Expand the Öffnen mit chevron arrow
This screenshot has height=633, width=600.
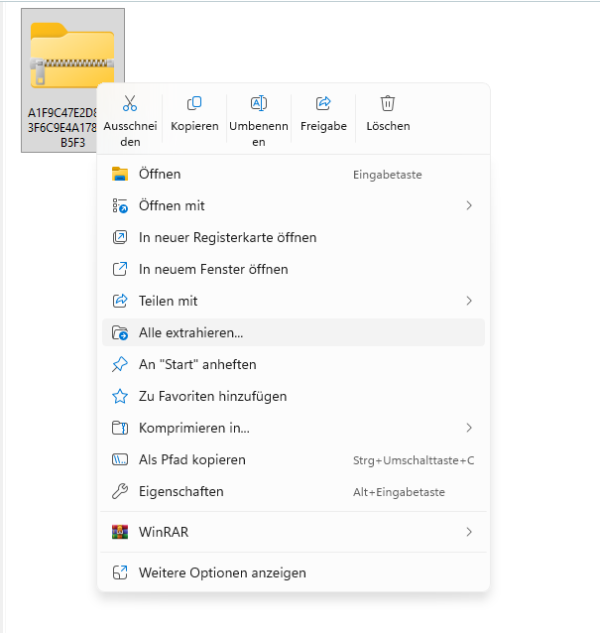pyautogui.click(x=469, y=206)
